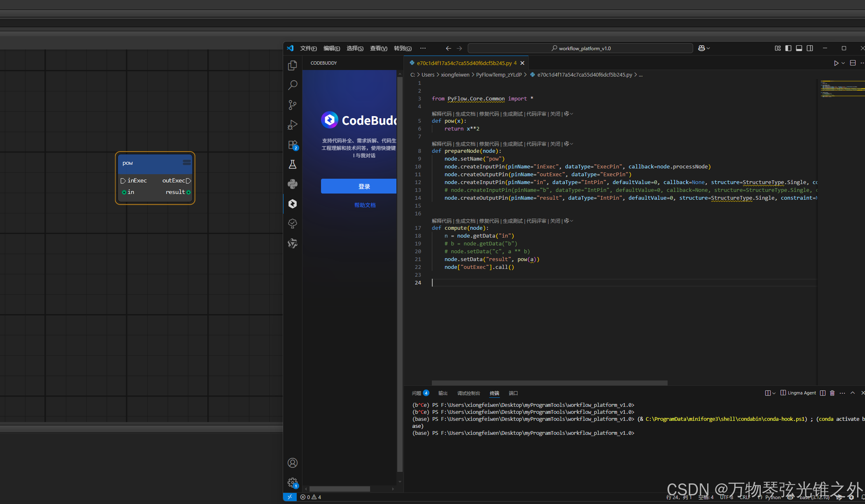The image size is (865, 504).
Task: Open the Extensions view
Action: 293,145
